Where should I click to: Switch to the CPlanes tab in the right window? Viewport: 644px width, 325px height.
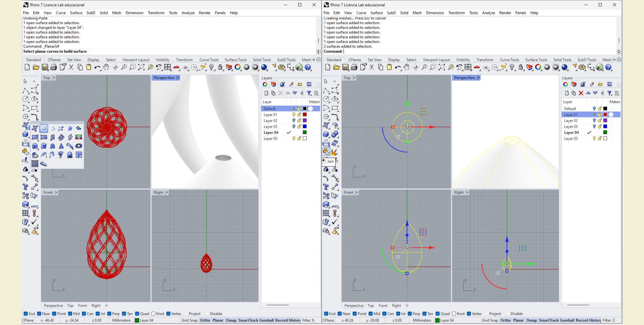tap(355, 60)
